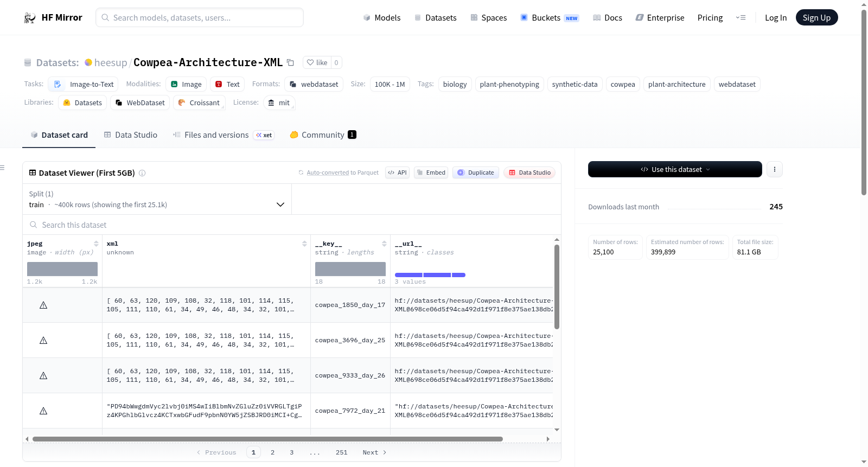This screenshot has width=868, height=467.
Task: Expand the more navigation menu icon
Action: coord(741,17)
